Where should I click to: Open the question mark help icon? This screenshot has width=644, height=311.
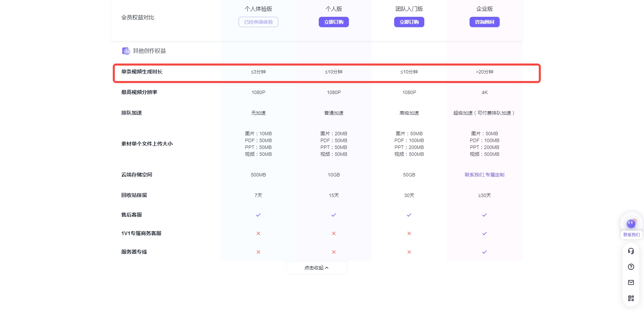(x=631, y=267)
